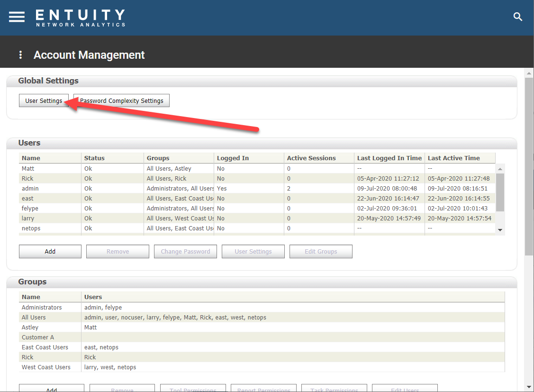Click the search magnifier icon

pyautogui.click(x=517, y=16)
